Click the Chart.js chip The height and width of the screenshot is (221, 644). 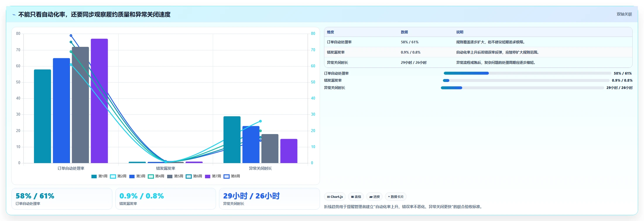click(x=335, y=197)
